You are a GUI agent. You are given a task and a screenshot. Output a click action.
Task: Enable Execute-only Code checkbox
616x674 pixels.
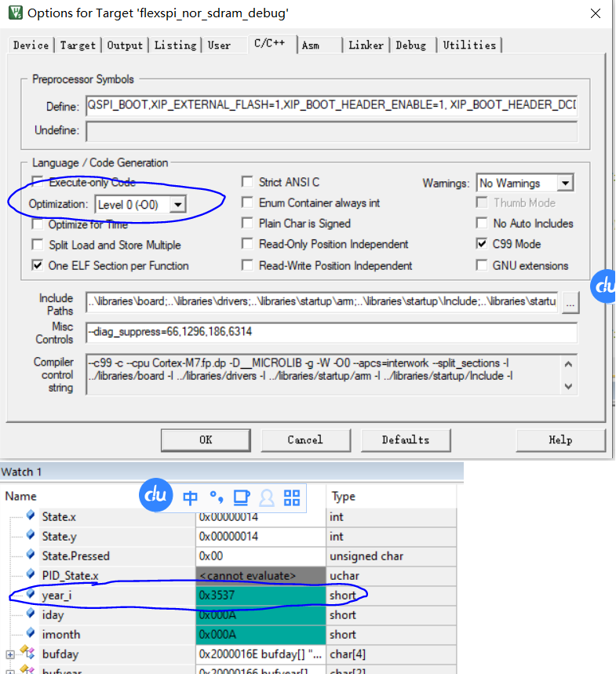(x=38, y=182)
